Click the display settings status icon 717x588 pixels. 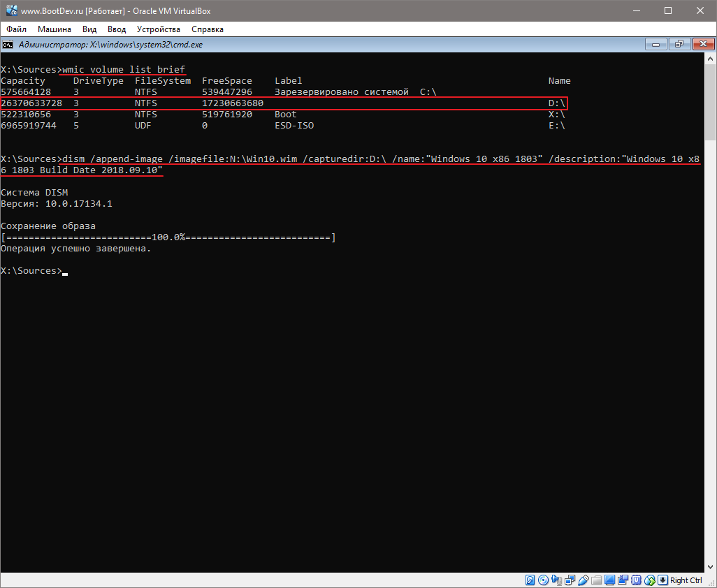click(609, 580)
